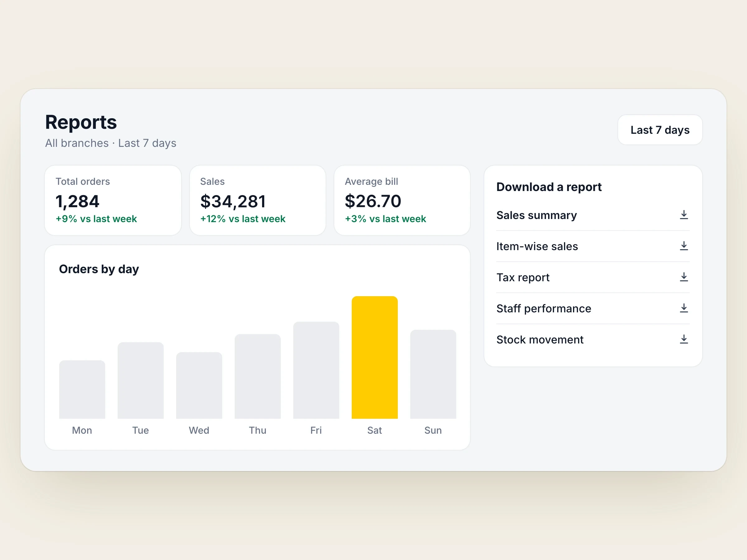This screenshot has height=560, width=747.
Task: Click the "+9% vs last week" text
Action: pos(96,219)
